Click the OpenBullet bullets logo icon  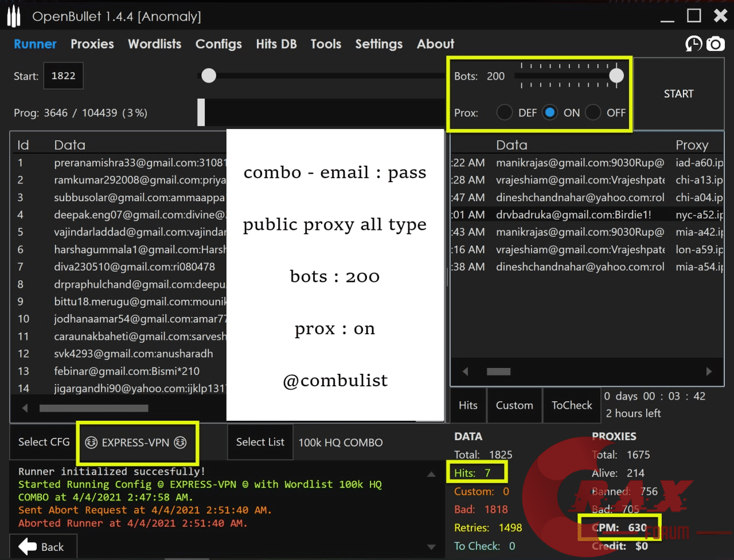[x=14, y=17]
